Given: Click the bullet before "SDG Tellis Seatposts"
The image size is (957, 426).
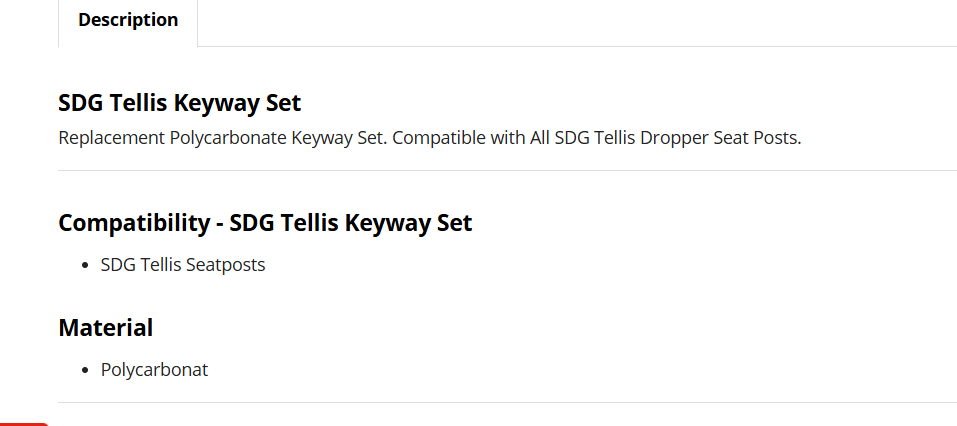Looking at the screenshot, I should pos(87,266).
